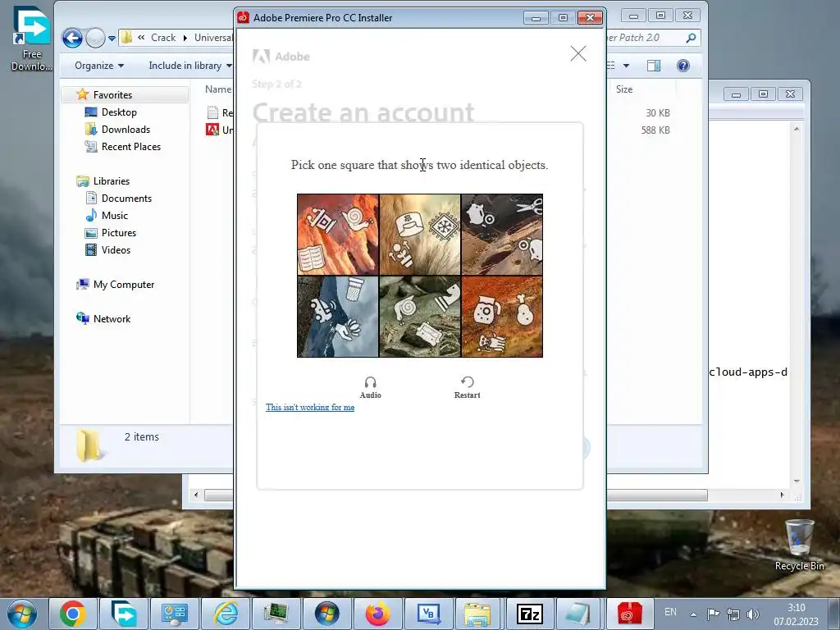Select Network in the navigation pane
The width and height of the screenshot is (840, 630).
point(112,319)
